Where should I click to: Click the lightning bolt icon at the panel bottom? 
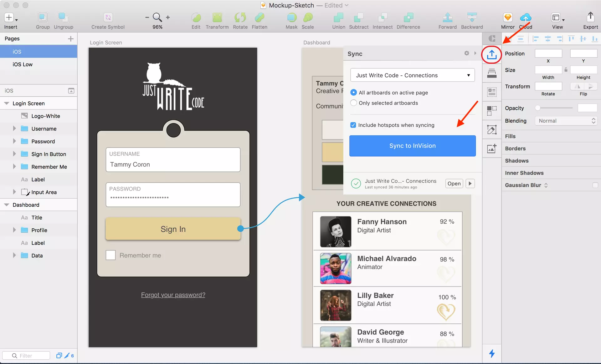(x=492, y=354)
